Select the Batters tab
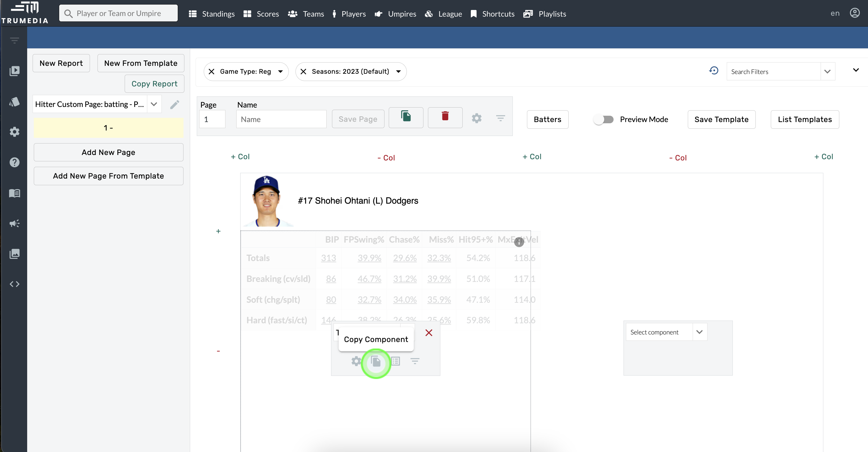Viewport: 868px width, 452px height. (547, 119)
